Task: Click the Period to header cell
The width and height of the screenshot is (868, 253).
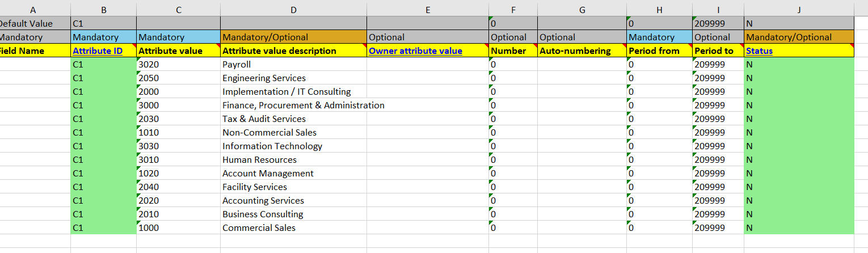Action: click(718, 50)
